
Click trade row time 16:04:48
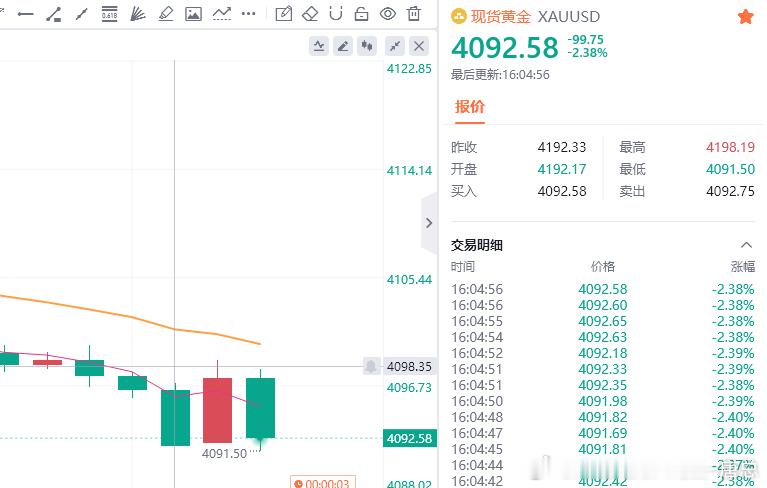(477, 417)
